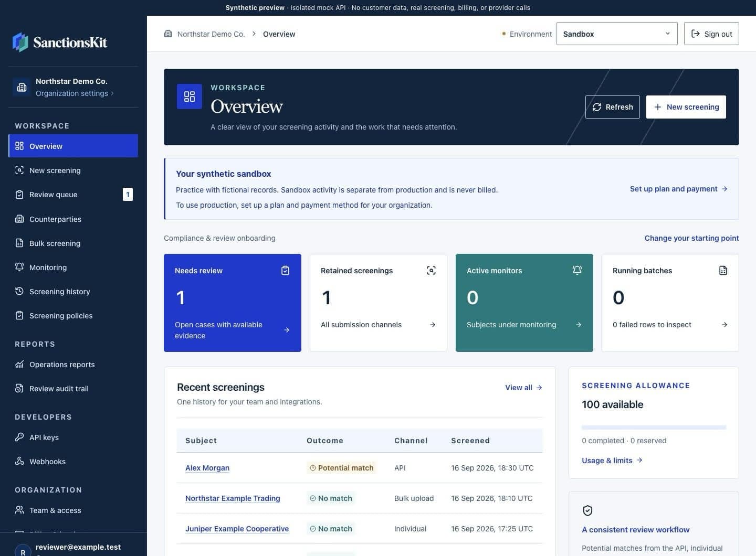Click A consistent review workflow heading
The image size is (756, 556).
(x=636, y=530)
